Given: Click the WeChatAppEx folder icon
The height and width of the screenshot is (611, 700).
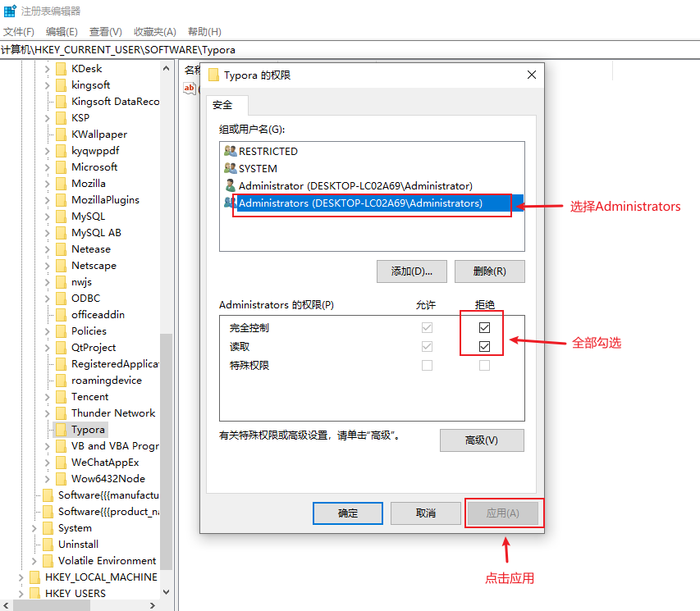Looking at the screenshot, I should pyautogui.click(x=62, y=463).
